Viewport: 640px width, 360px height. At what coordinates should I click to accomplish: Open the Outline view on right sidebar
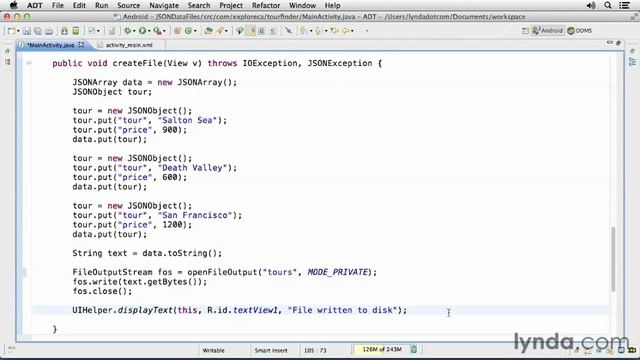click(632, 62)
